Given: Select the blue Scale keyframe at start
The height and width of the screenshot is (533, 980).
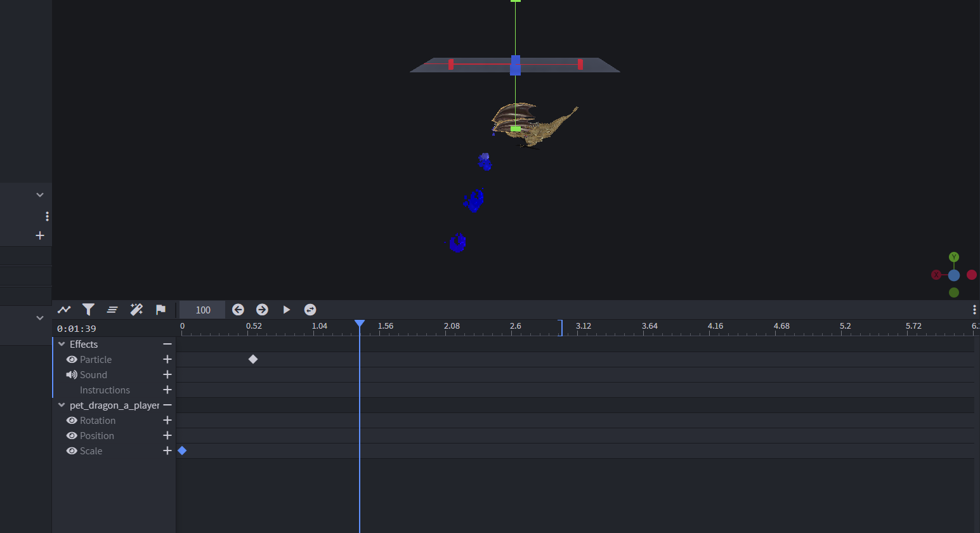Looking at the screenshot, I should [182, 451].
